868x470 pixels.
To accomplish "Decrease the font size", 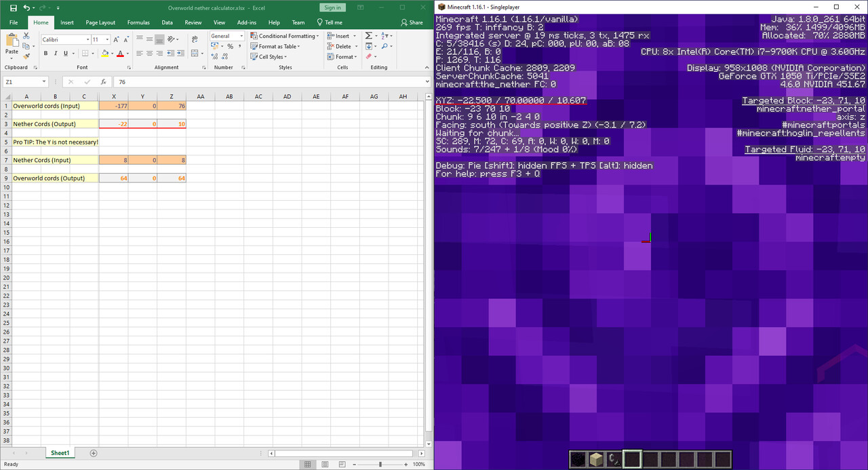I will (126, 39).
